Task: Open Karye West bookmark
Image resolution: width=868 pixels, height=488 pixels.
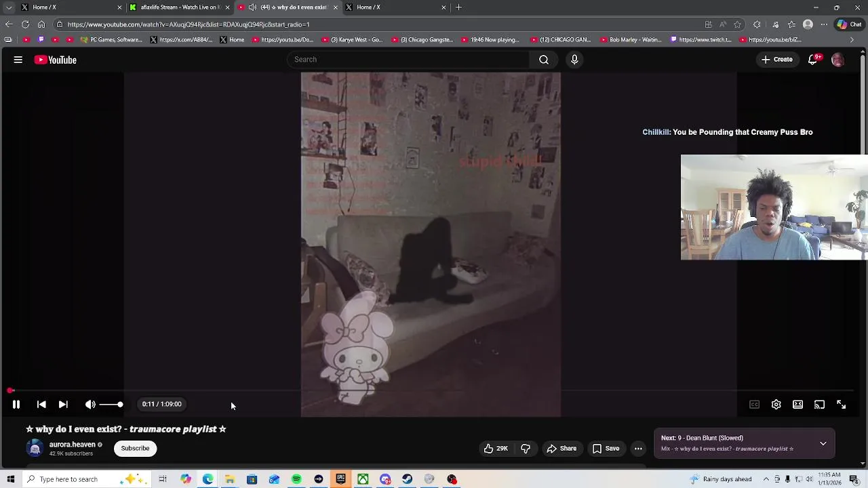Action: tap(353, 40)
